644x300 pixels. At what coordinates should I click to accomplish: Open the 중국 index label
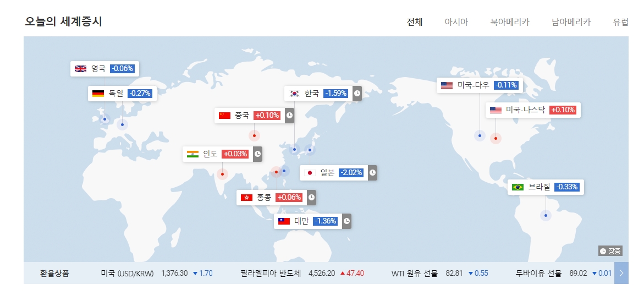(242, 116)
